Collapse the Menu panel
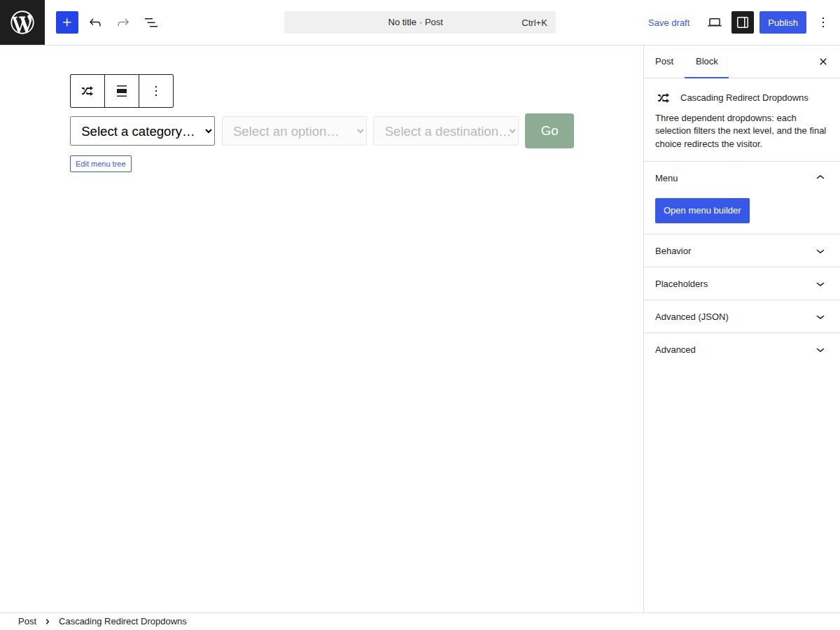Viewport: 840px width, 630px height. tap(742, 178)
